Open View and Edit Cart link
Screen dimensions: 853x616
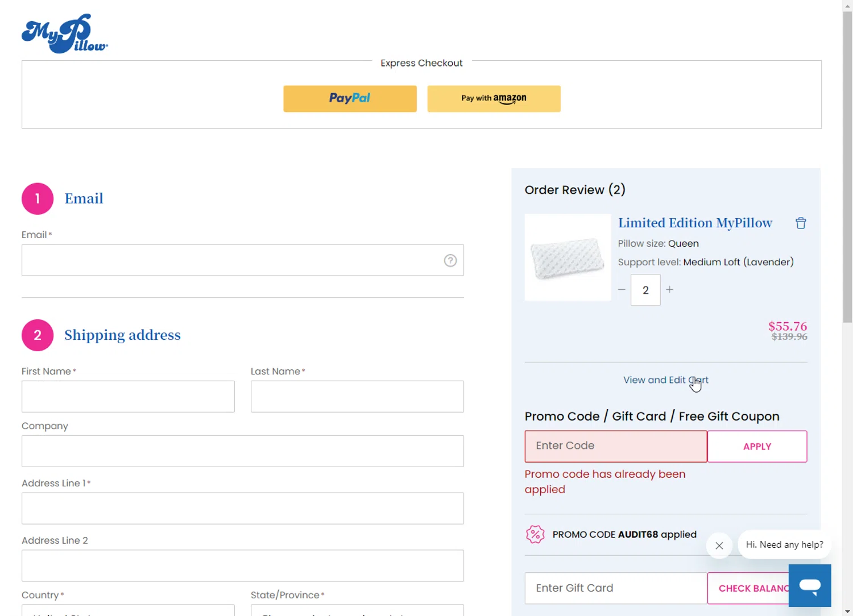click(x=666, y=380)
